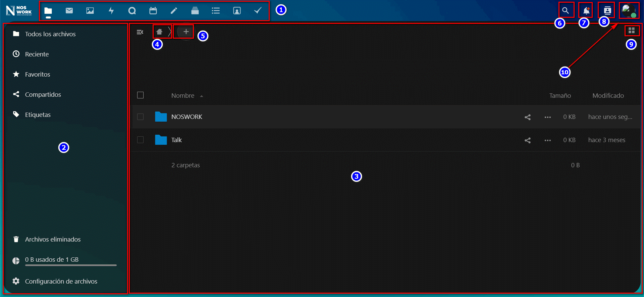Click NOSWORK size 0 KB
Screen dimensions: 644x297
[569, 117]
